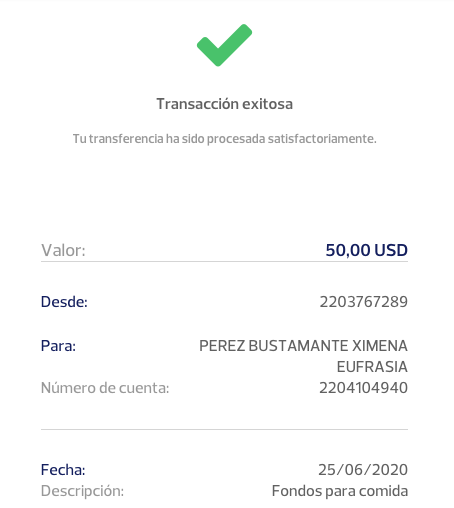
Task: Select recipient name PEREZ BUSTAMANTE XIMENA
Action: pyautogui.click(x=303, y=346)
